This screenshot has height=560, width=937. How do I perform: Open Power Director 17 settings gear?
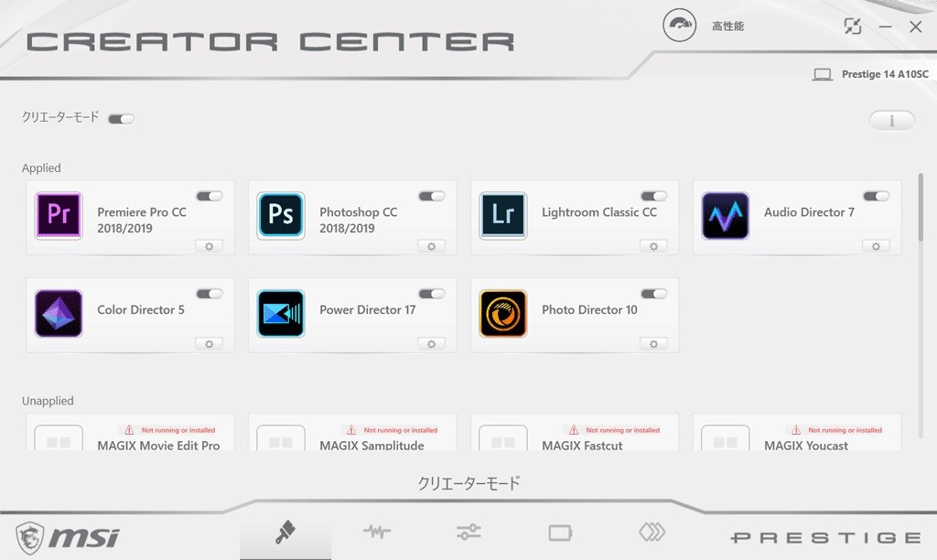(x=432, y=344)
